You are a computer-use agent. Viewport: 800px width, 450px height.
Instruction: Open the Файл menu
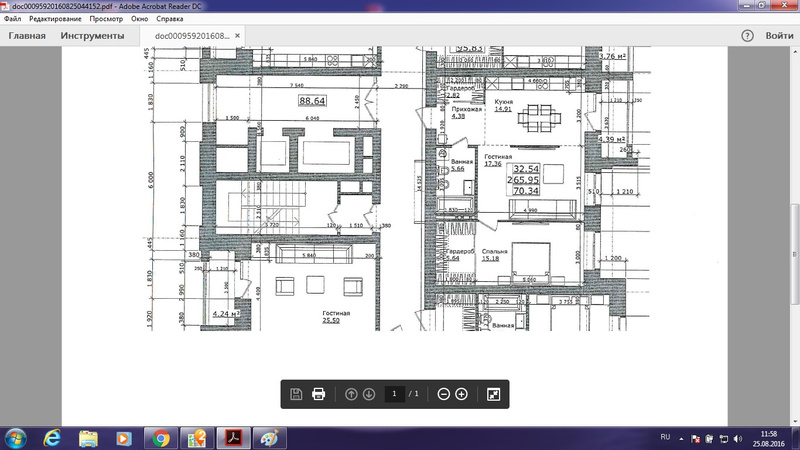[x=13, y=19]
